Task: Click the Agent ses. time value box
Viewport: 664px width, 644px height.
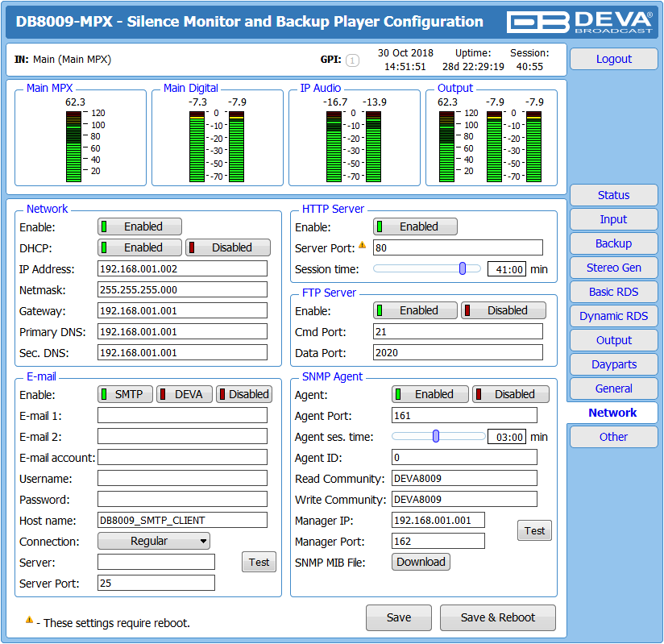Action: click(507, 437)
